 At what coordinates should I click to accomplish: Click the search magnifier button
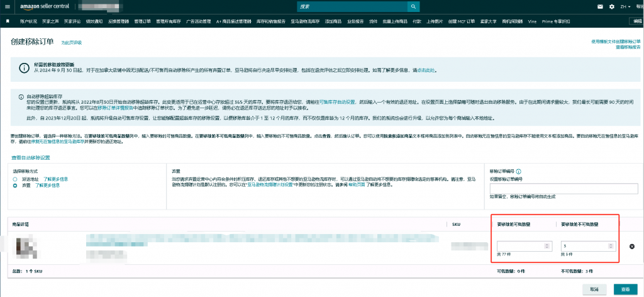tap(413, 6)
